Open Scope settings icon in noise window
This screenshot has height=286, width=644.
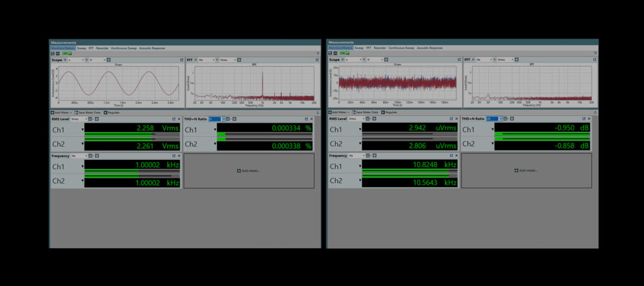tap(386, 60)
